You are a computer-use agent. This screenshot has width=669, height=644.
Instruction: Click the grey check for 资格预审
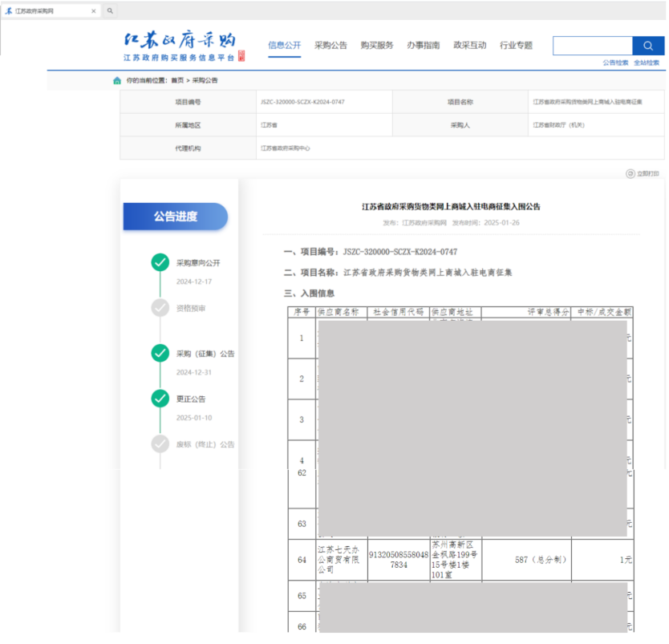tap(160, 308)
